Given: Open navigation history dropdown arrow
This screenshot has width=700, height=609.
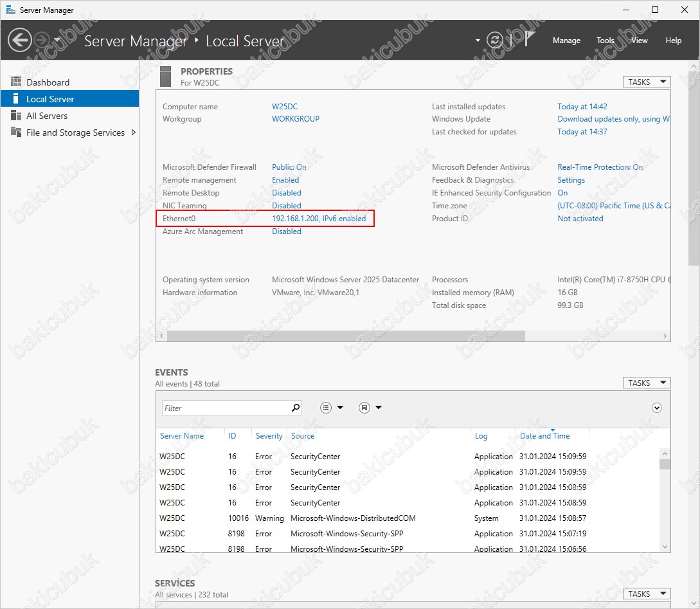Looking at the screenshot, I should [x=57, y=40].
